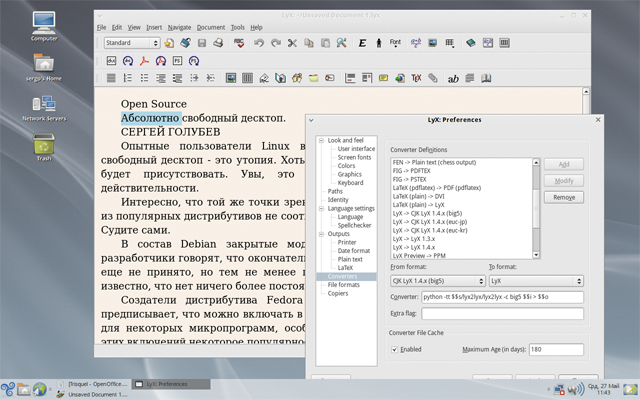Open the To format combo box
This screenshot has width=640, height=400.
pos(536,281)
